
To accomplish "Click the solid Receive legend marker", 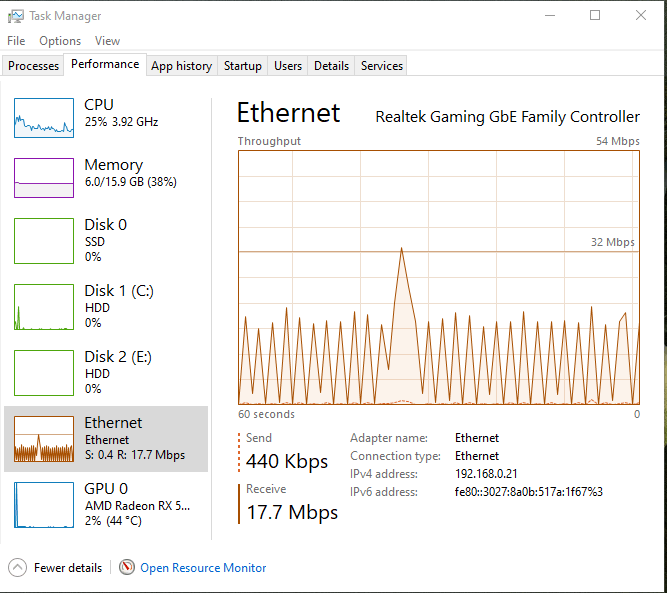I will click(x=239, y=504).
